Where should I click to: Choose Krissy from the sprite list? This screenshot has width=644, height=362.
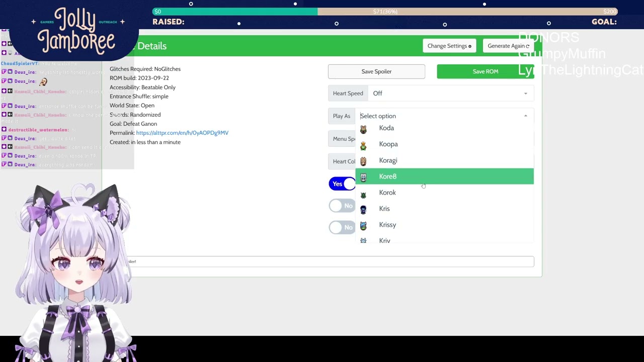point(444,225)
